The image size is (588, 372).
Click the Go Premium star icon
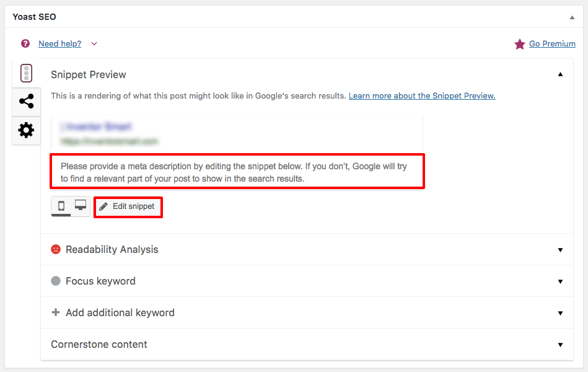click(x=519, y=44)
